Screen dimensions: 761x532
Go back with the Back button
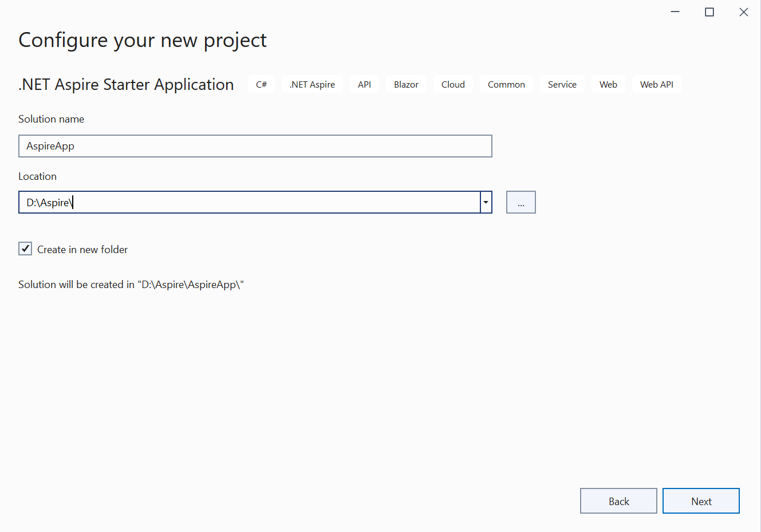618,501
